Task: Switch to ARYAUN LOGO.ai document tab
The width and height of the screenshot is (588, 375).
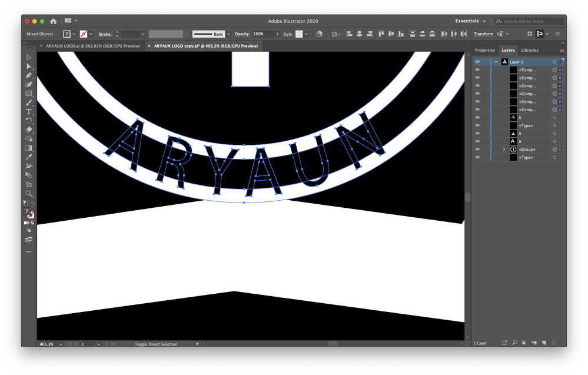Action: 93,46
